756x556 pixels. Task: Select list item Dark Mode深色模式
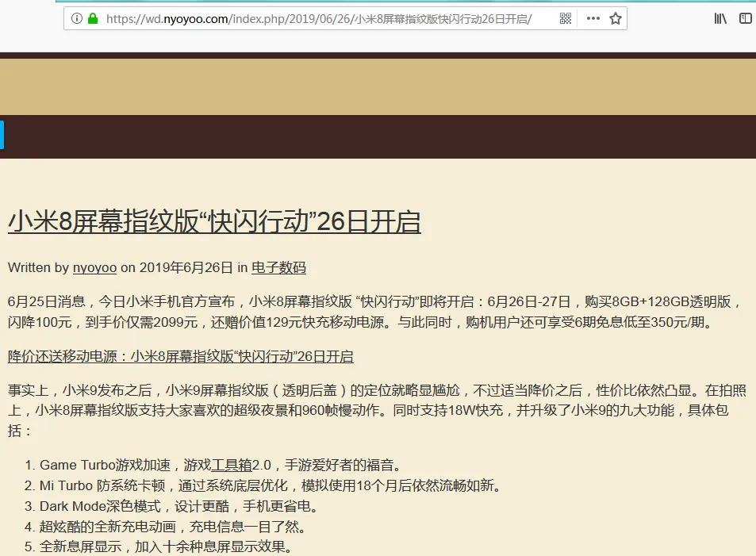click(172, 506)
